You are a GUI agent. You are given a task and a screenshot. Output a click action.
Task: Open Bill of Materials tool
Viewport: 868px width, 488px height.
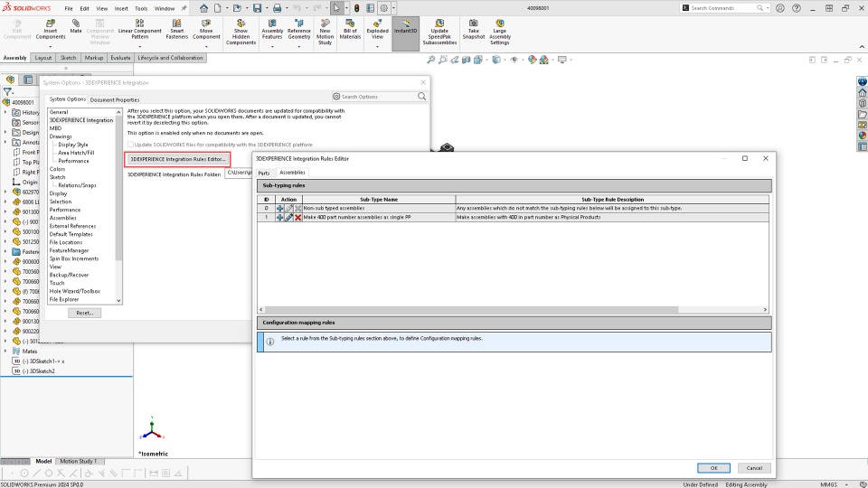coord(350,29)
